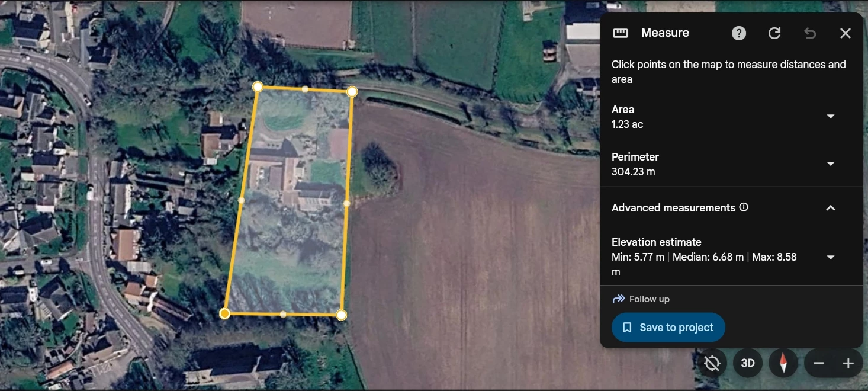868x391 pixels.
Task: Switch the map to 3D view
Action: (x=748, y=363)
